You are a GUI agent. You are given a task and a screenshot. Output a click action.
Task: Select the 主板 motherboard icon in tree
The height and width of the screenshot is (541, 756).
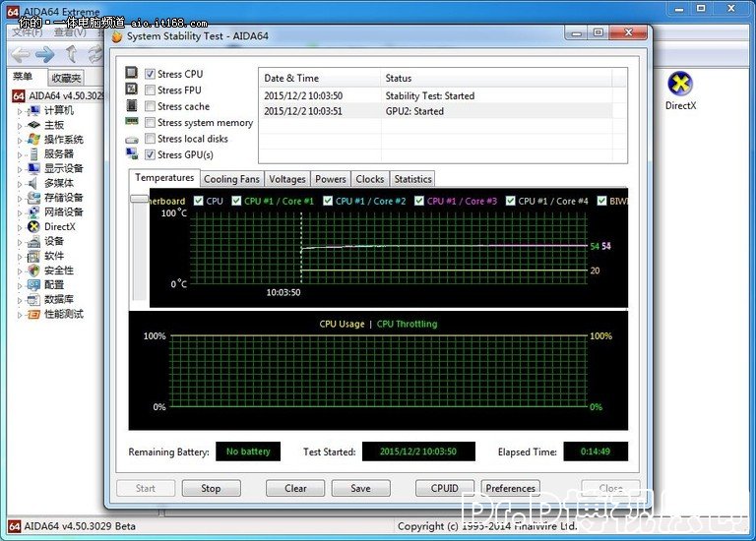(33, 125)
